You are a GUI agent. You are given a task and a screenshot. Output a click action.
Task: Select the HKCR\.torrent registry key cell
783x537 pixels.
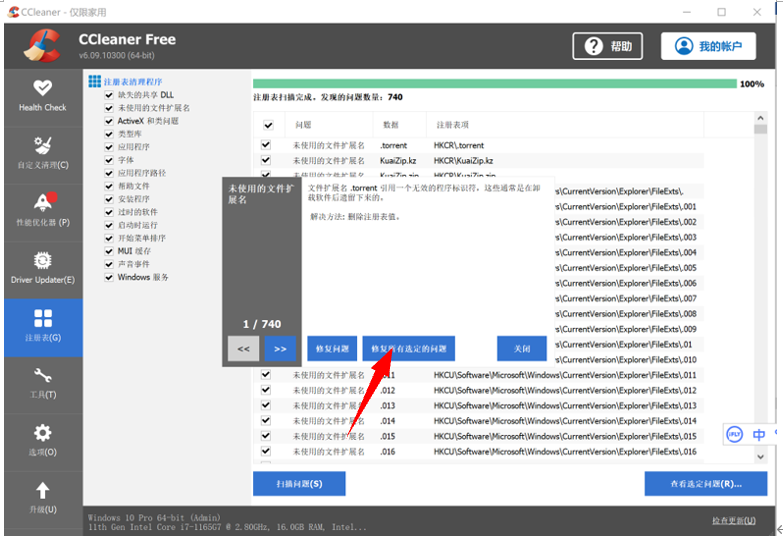459,145
